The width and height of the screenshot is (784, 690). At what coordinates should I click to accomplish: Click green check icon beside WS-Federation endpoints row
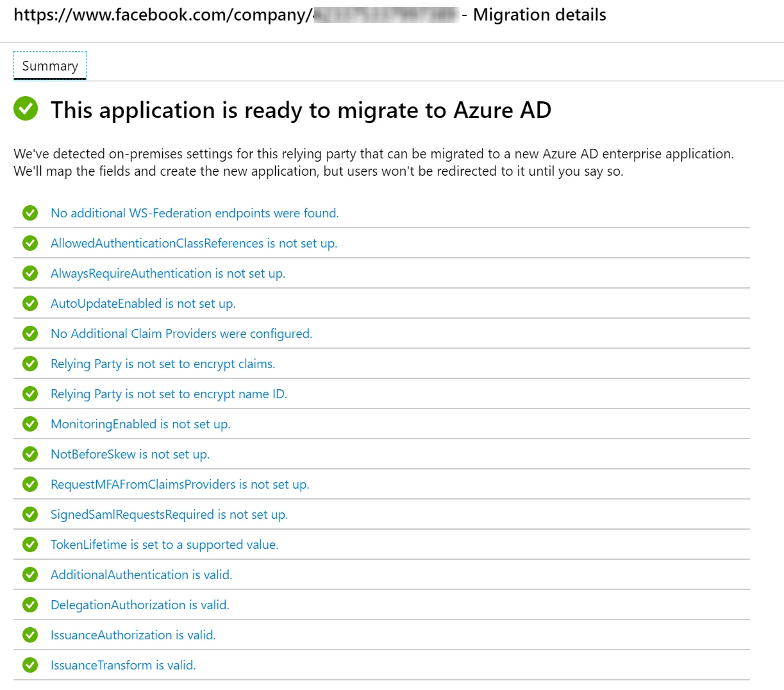tap(30, 213)
